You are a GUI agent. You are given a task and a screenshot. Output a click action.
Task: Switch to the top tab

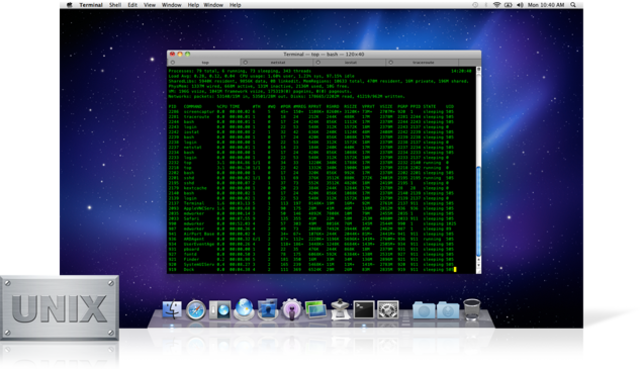coord(204,62)
